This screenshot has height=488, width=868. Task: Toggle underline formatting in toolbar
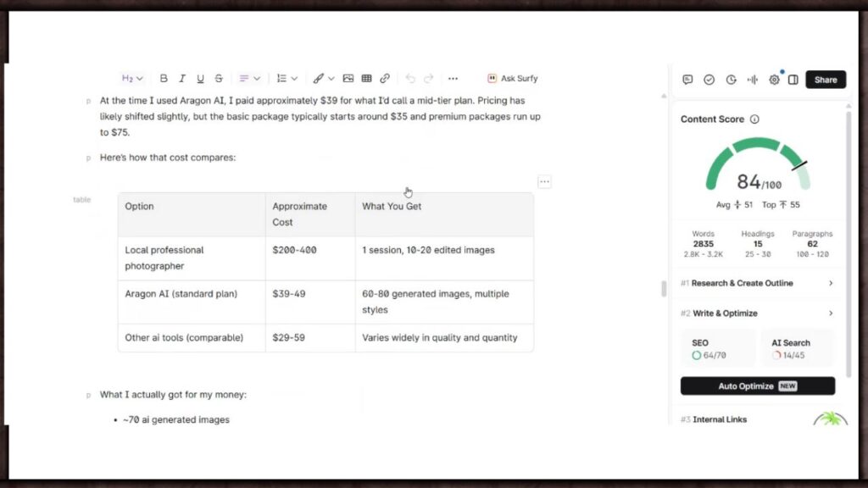(200, 79)
